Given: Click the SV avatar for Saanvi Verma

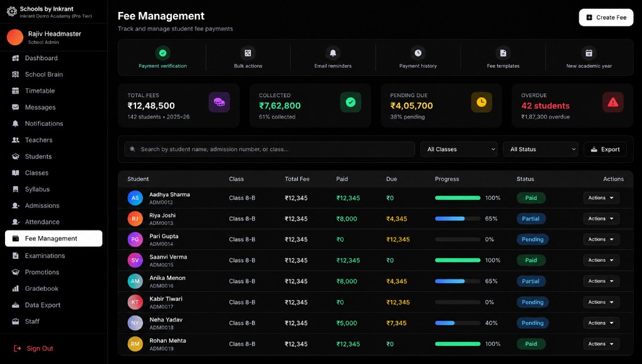Looking at the screenshot, I should pos(135,260).
